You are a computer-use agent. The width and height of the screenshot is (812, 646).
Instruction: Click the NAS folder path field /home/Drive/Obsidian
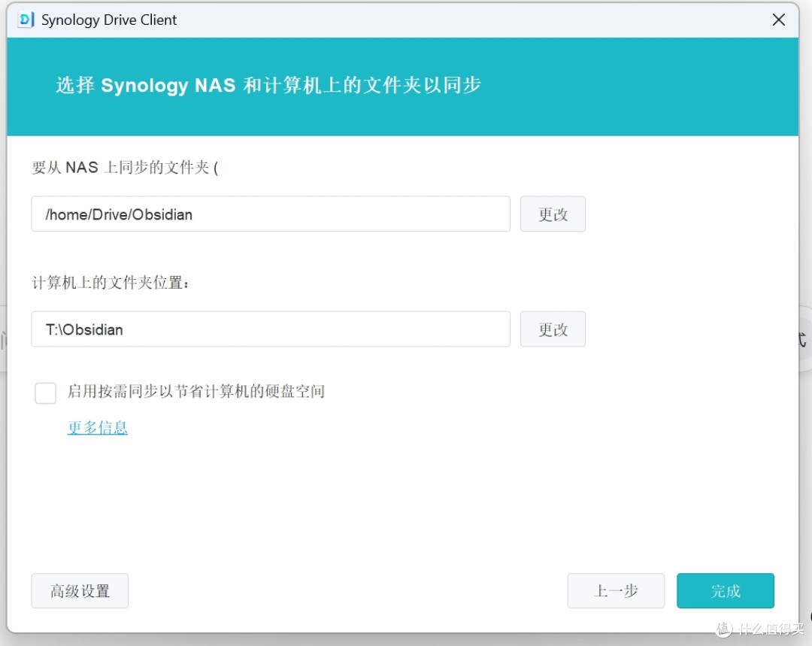(x=271, y=214)
